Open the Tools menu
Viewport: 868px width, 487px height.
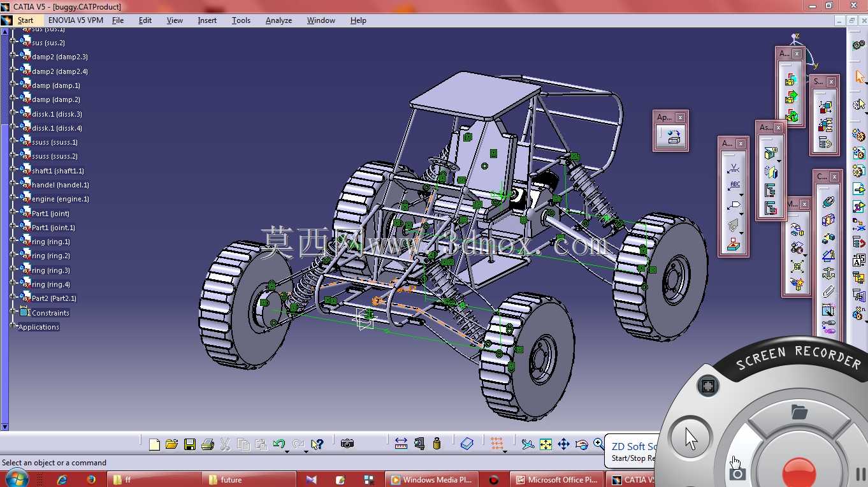(x=241, y=20)
